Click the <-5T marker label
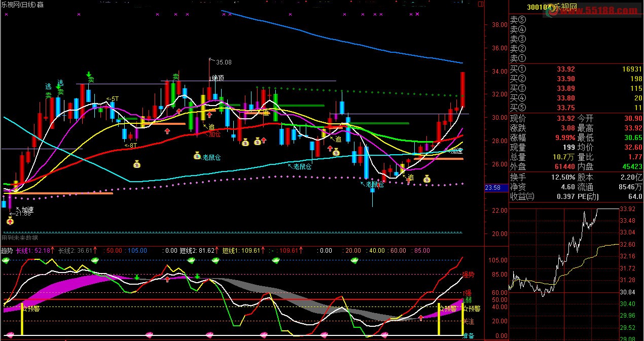Viewport: 644px width, 341px height. 112,99
